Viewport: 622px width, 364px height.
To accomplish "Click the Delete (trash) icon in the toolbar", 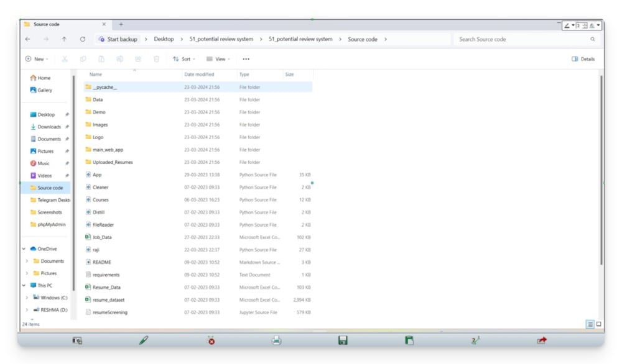I will click(156, 59).
